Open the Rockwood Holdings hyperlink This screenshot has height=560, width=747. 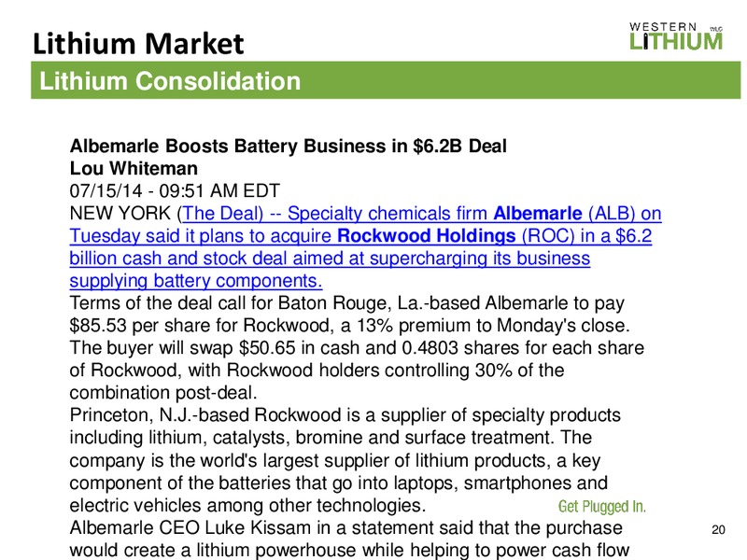click(427, 236)
